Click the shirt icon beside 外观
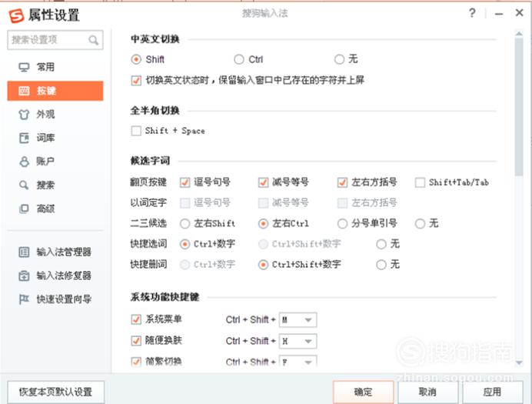Image resolution: width=532 pixels, height=404 pixels. pos(24,115)
